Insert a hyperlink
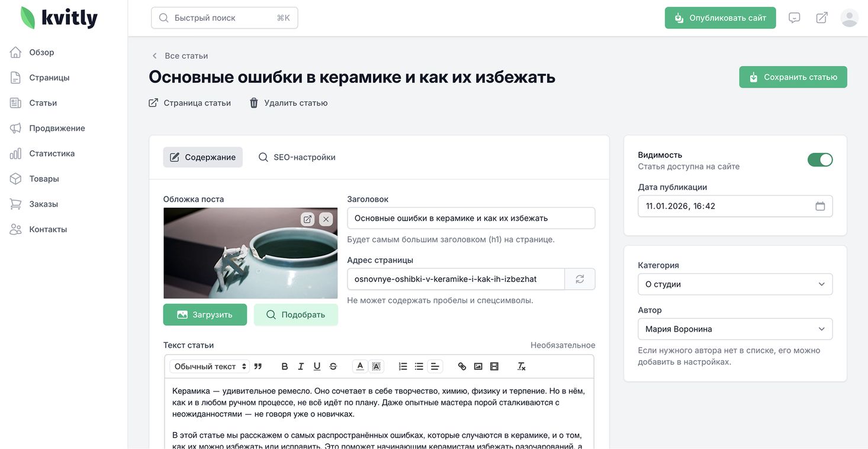 [462, 367]
